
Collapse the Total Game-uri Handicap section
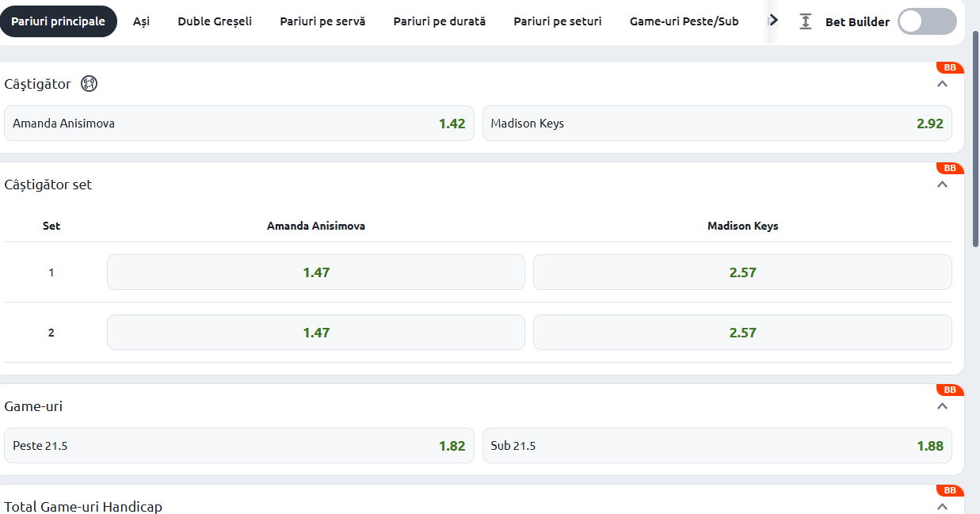[942, 506]
